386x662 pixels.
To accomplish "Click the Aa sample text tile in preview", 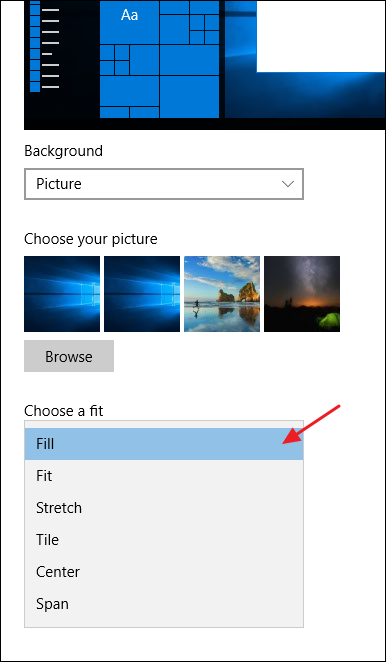I will pyautogui.click(x=129, y=22).
